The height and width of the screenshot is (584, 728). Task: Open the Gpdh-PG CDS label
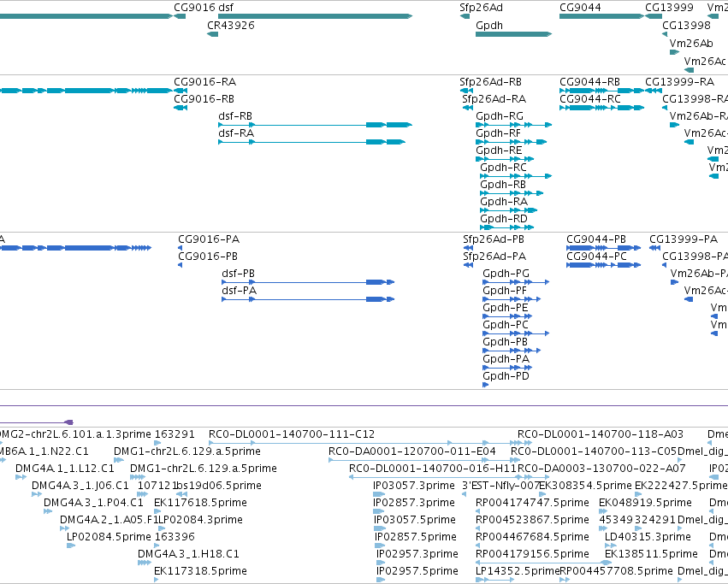[x=506, y=274]
